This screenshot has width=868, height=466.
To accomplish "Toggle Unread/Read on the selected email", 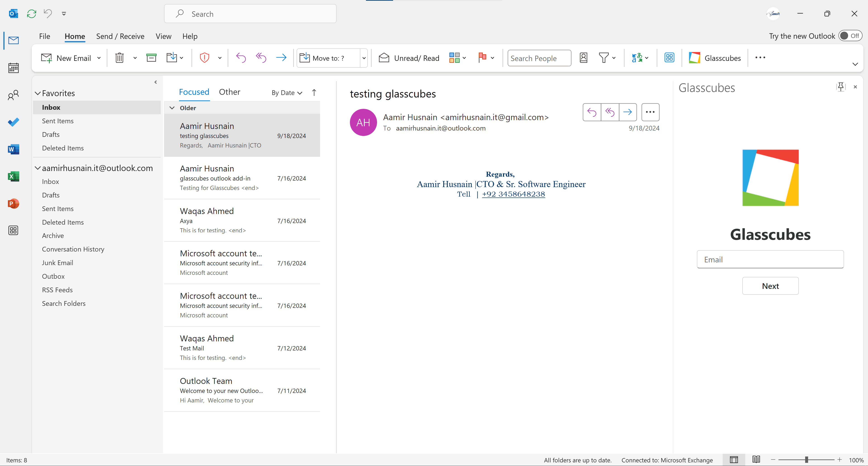I will pos(409,58).
